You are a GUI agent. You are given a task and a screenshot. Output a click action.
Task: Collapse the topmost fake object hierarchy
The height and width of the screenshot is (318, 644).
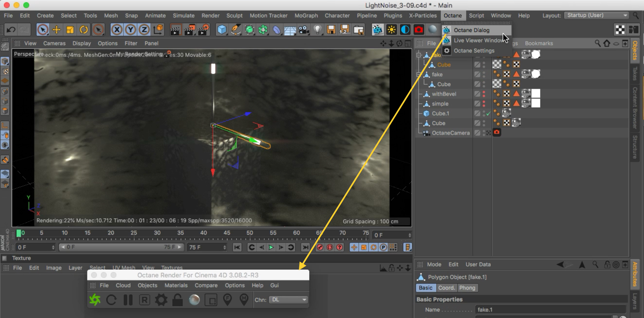419,55
